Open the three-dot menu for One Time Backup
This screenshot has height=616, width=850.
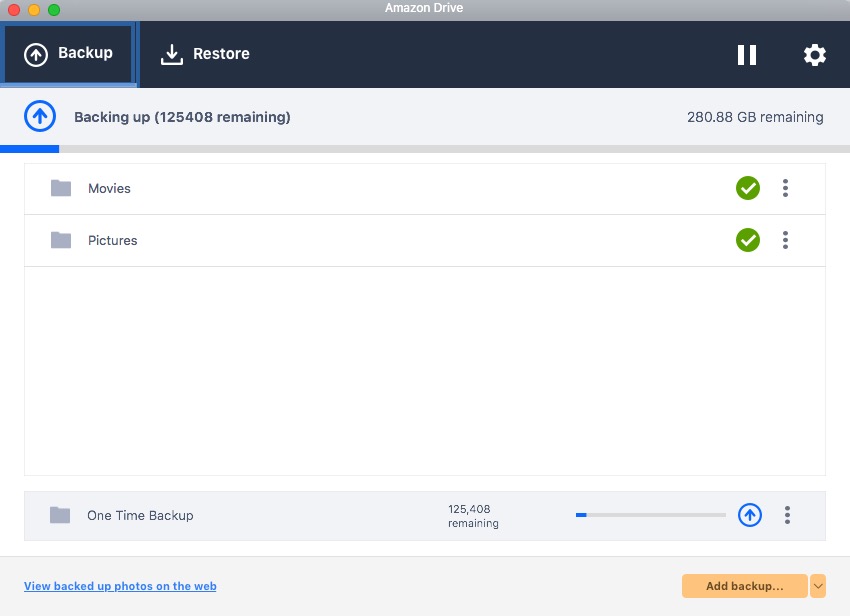click(x=787, y=515)
